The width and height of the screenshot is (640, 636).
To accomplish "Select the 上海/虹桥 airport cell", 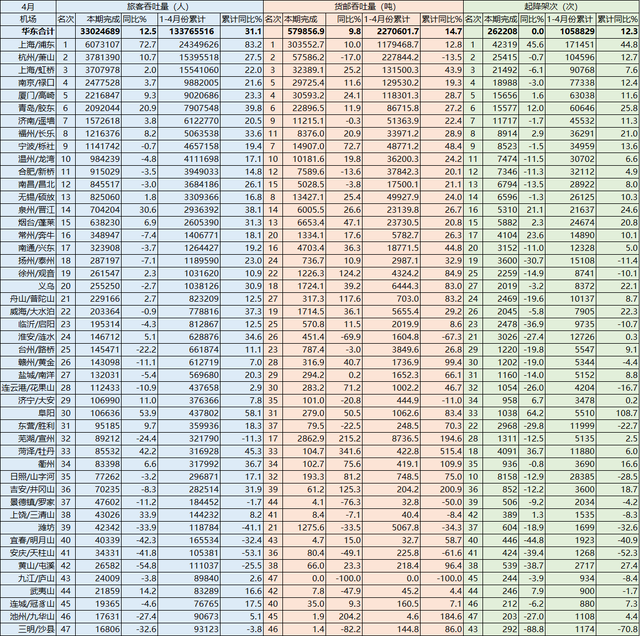I will (28, 70).
